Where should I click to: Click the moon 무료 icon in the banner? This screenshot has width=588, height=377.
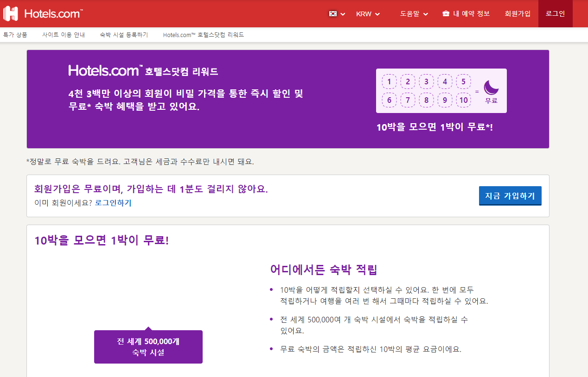(x=492, y=91)
